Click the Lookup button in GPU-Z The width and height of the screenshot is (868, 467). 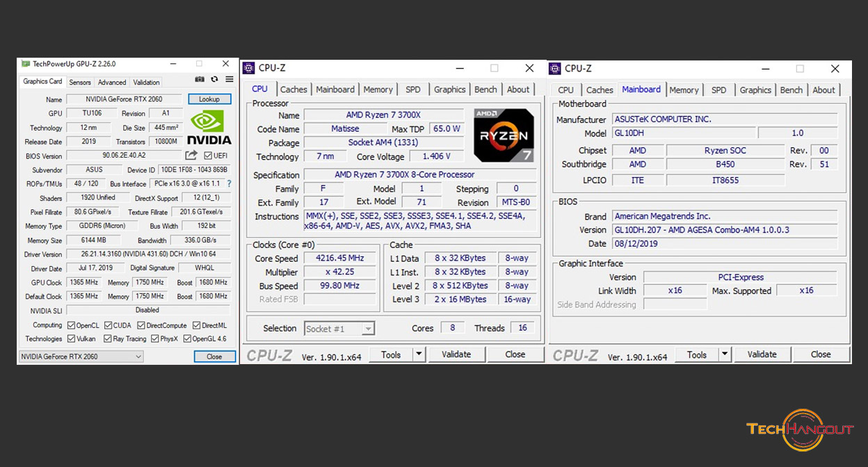(x=209, y=99)
